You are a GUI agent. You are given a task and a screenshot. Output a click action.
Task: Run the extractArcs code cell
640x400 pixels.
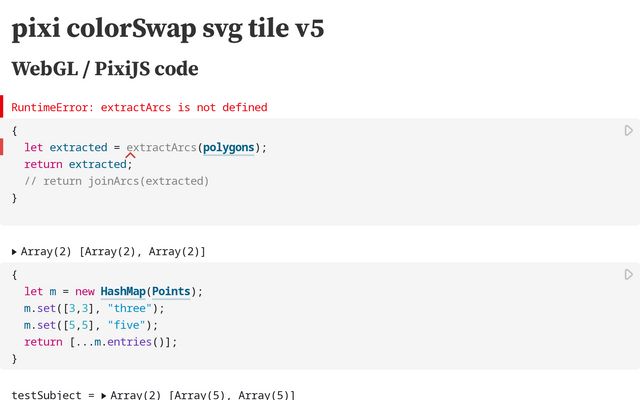(x=628, y=131)
